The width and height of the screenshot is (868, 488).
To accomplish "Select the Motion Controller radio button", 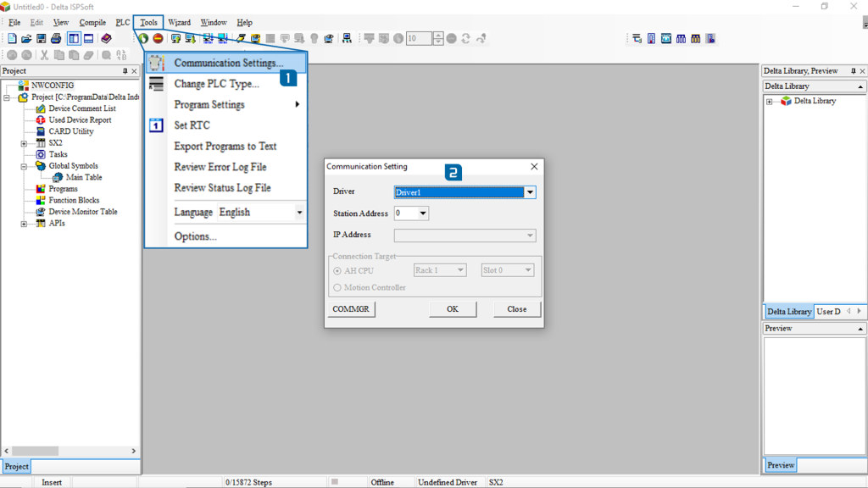I will pos(337,288).
